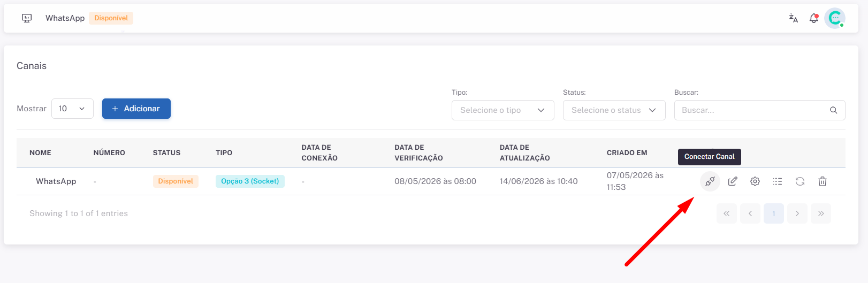
Task: Open channel settings gear icon
Action: (755, 181)
